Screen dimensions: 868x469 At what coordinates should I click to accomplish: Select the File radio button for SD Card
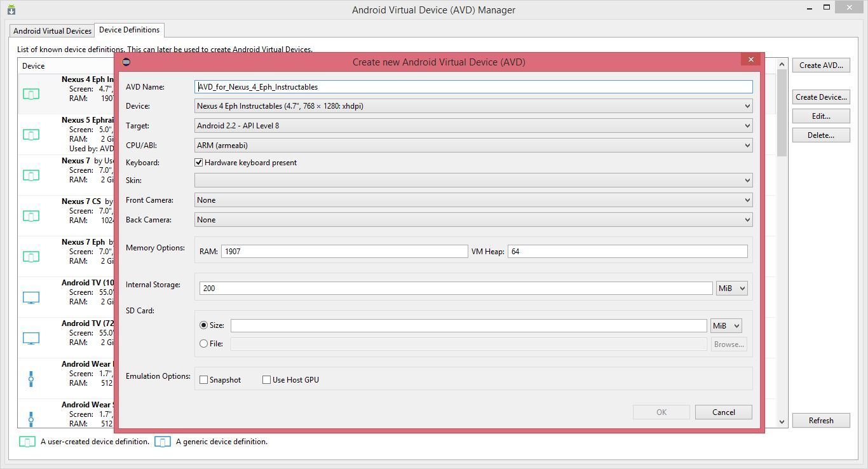point(205,343)
